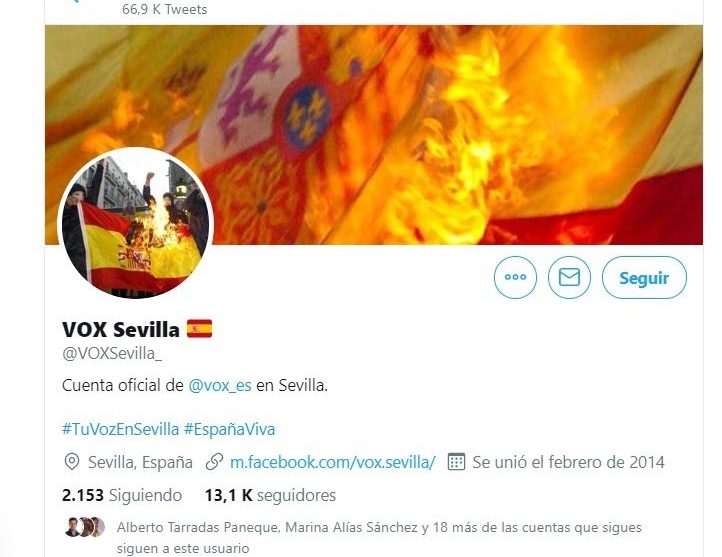Click the #EspañaViva hashtag
The height and width of the screenshot is (557, 722).
tap(229, 429)
